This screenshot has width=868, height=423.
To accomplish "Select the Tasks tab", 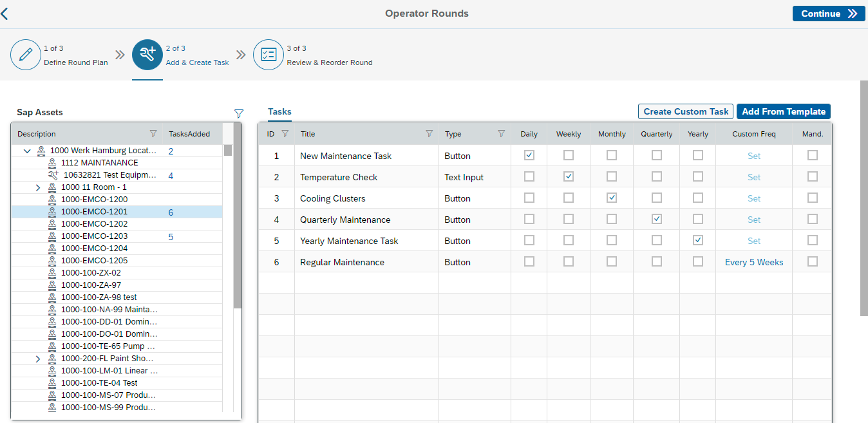I will coord(279,111).
